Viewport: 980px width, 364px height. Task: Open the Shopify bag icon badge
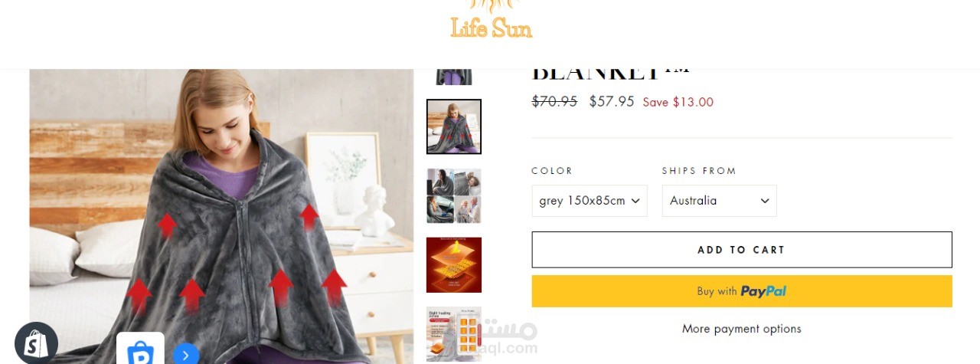36,344
